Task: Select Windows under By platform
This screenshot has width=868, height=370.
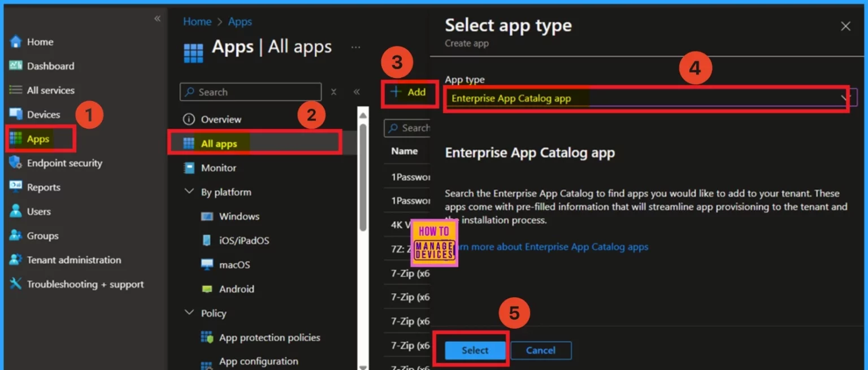Action: (x=239, y=216)
